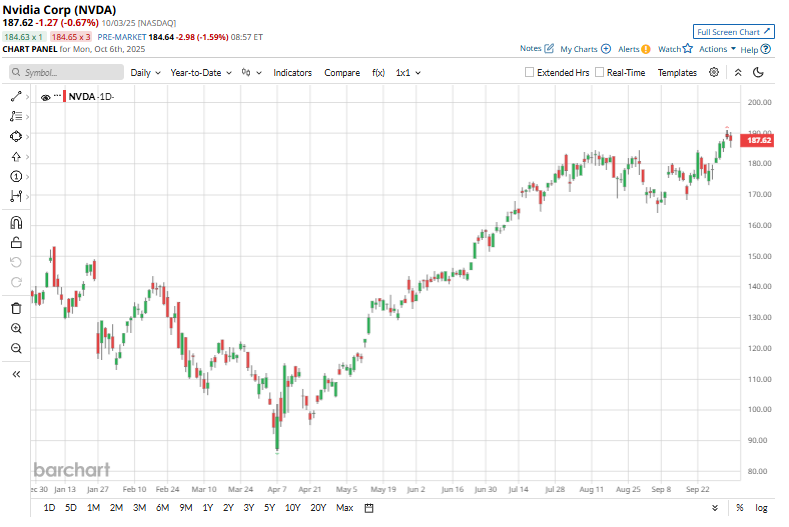
Task: Open NVDA series options ellipsis
Action: pos(57,95)
